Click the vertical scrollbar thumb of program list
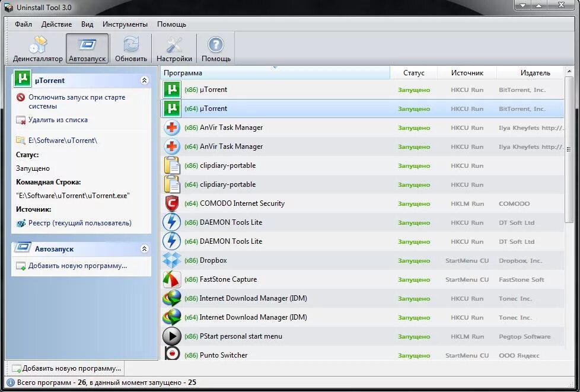This screenshot has width=580, height=392. click(x=569, y=150)
